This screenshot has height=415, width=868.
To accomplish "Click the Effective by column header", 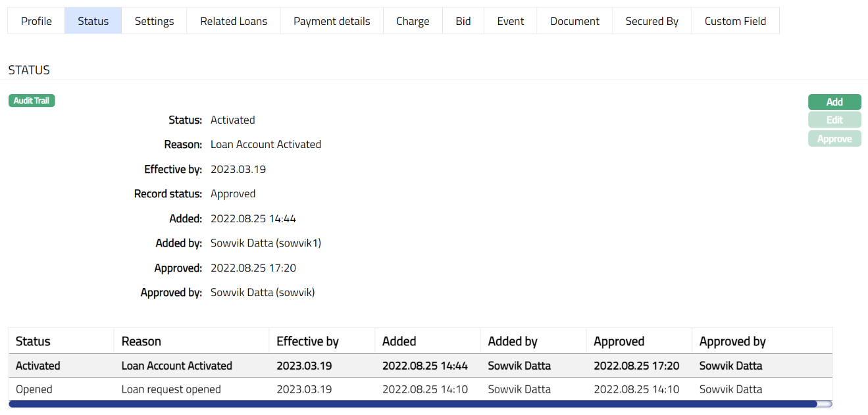I will point(307,341).
